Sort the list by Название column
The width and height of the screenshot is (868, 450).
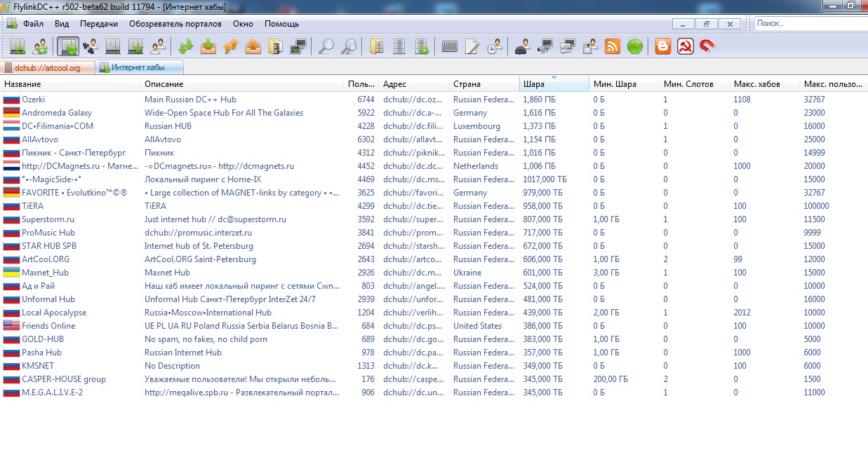pyautogui.click(x=70, y=84)
